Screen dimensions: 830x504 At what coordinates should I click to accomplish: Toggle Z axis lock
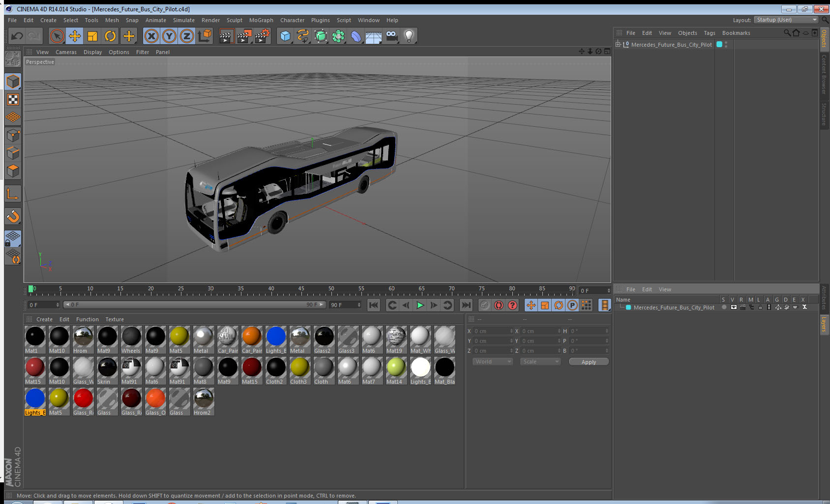coord(187,36)
